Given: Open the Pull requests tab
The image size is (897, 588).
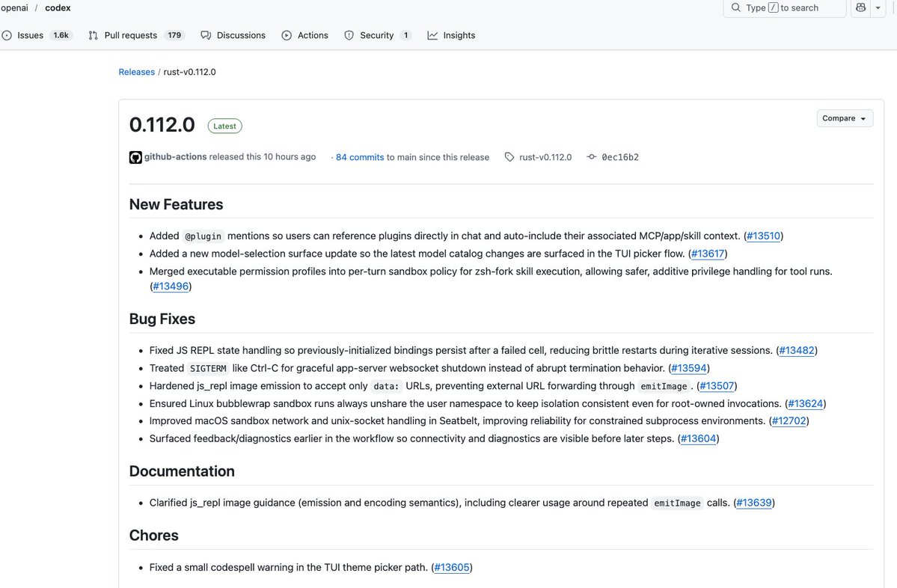Looking at the screenshot, I should 136,35.
